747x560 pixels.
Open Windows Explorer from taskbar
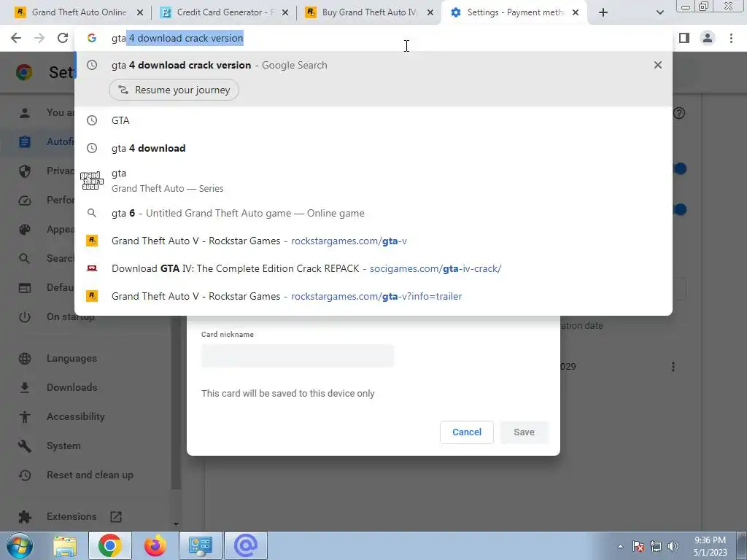(65, 545)
